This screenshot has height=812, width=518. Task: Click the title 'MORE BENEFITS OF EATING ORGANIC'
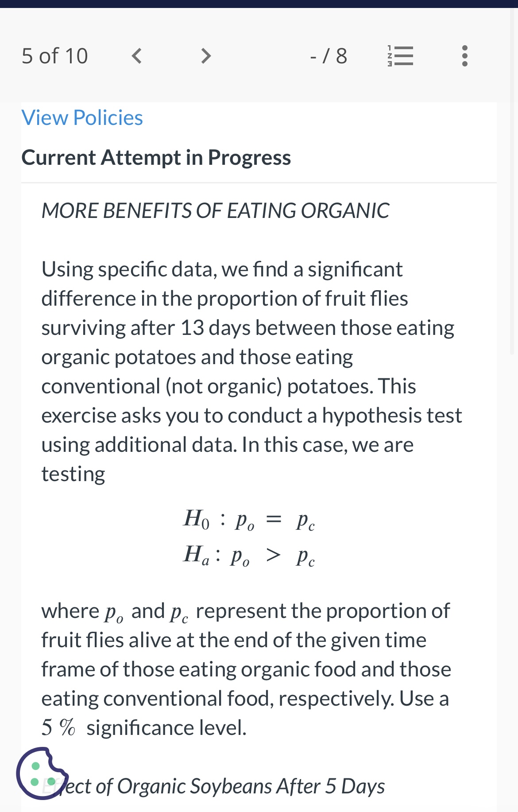215,211
